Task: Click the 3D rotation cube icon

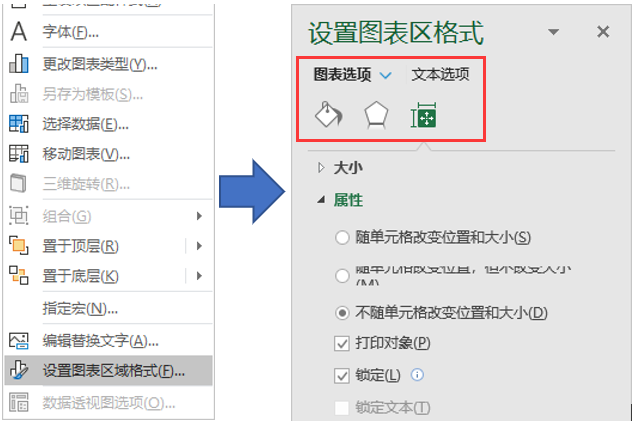Action: (x=18, y=183)
